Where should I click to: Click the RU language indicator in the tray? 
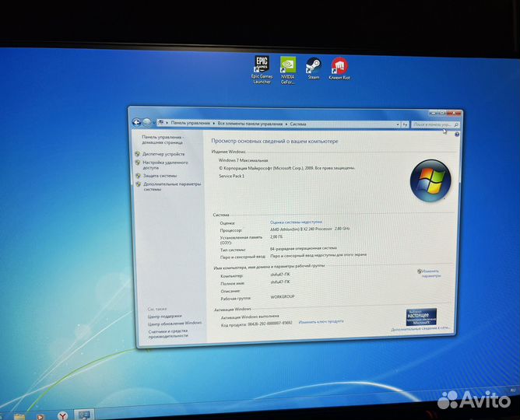pyautogui.click(x=513, y=390)
